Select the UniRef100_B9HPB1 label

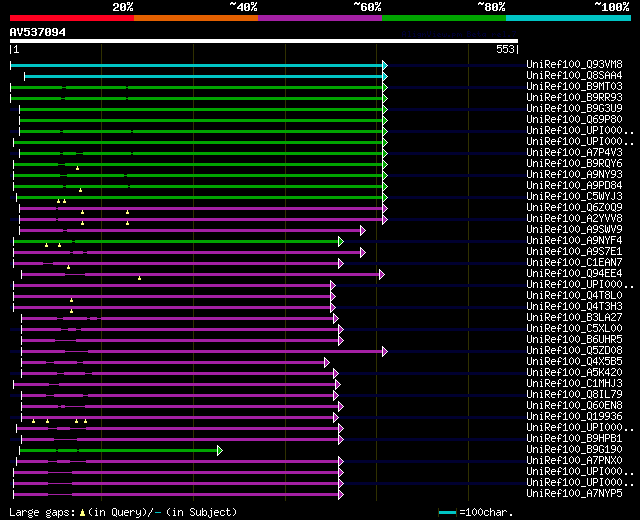point(574,439)
